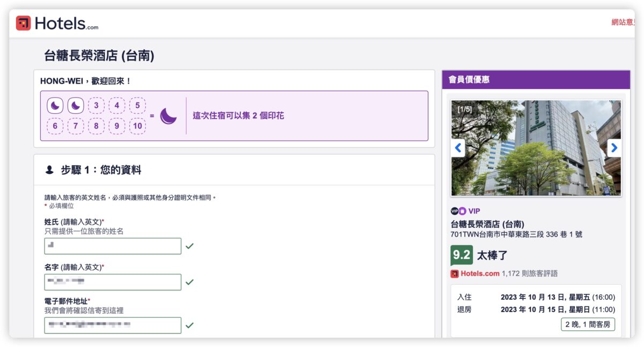Show next hotel photo arrow

point(614,147)
